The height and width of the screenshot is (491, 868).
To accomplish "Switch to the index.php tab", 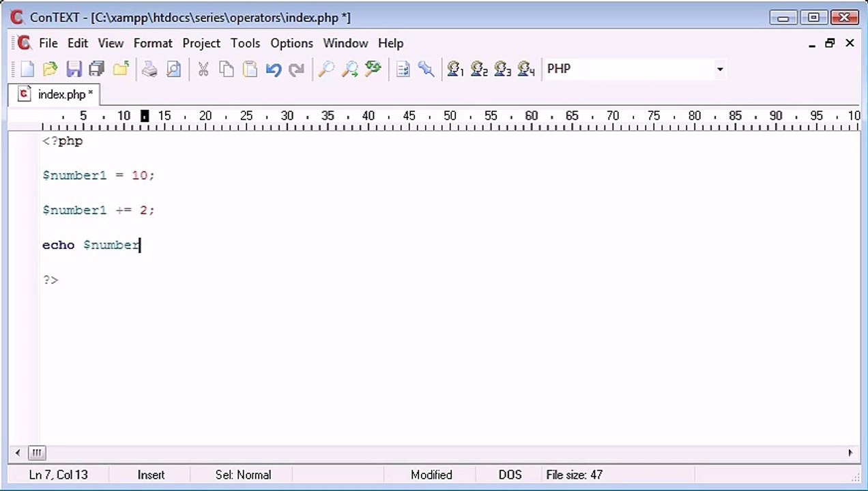I will 57,94.
